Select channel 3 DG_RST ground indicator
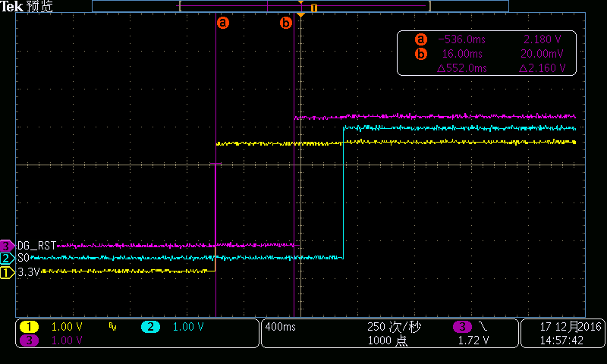 [7, 246]
